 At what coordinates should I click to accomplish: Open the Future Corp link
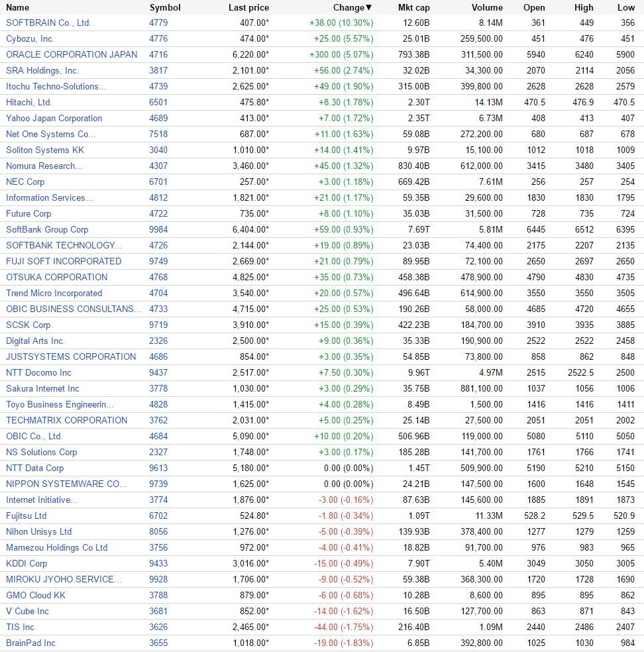(x=28, y=214)
